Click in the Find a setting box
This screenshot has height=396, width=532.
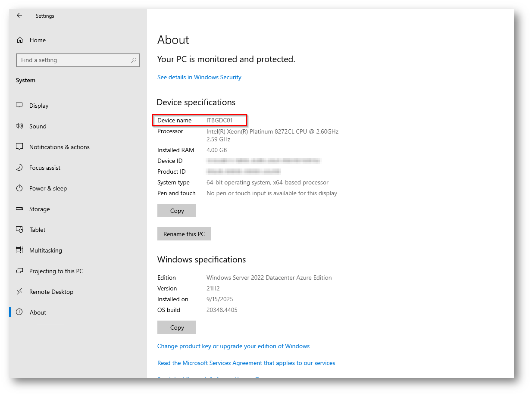tap(73, 60)
